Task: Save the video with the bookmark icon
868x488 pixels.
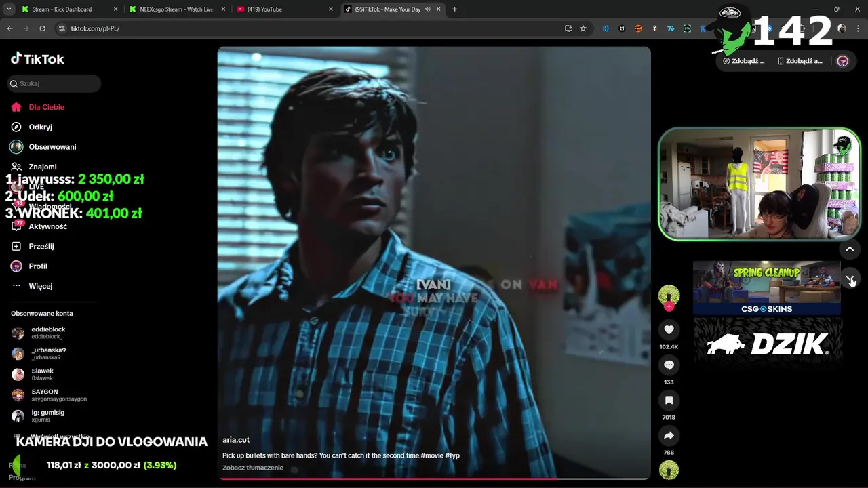Action: pyautogui.click(x=669, y=400)
